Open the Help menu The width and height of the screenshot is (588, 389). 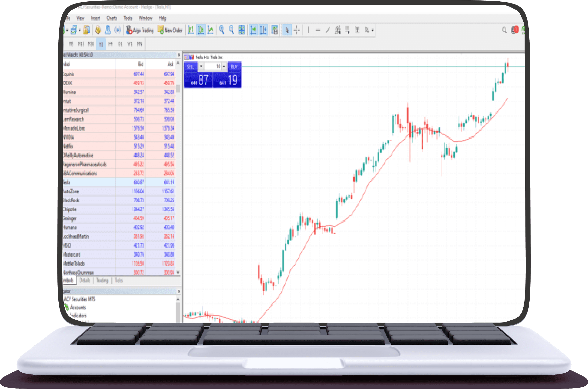click(162, 18)
